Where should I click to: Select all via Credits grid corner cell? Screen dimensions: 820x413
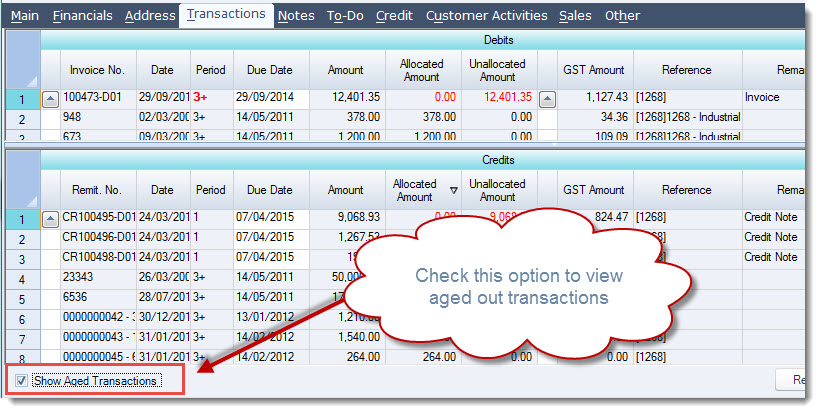(23, 180)
